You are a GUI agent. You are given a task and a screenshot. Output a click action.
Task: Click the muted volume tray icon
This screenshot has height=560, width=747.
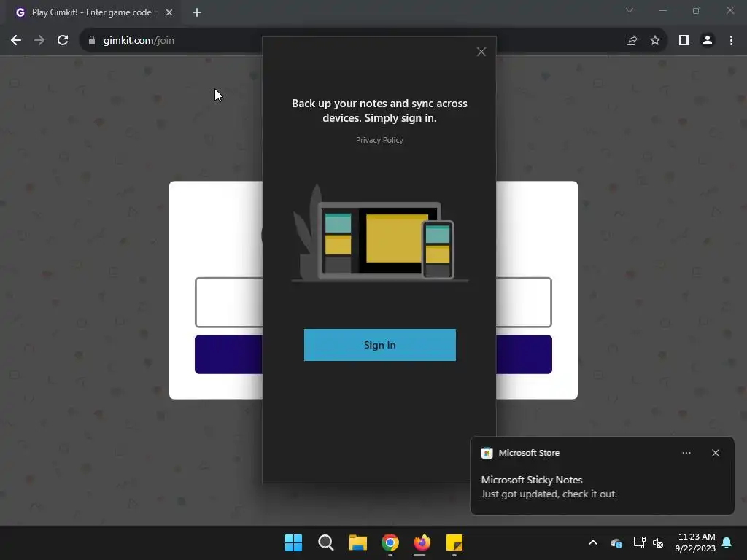(x=658, y=542)
